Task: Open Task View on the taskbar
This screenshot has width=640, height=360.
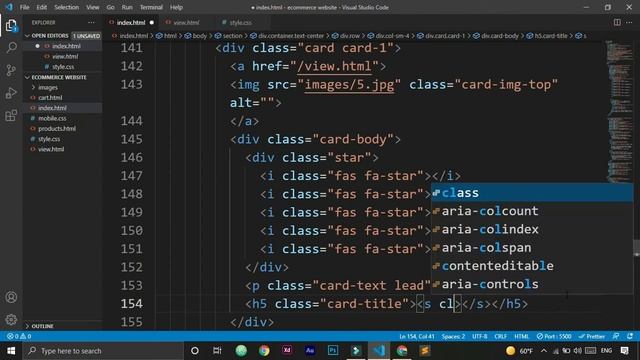Action: [217, 351]
